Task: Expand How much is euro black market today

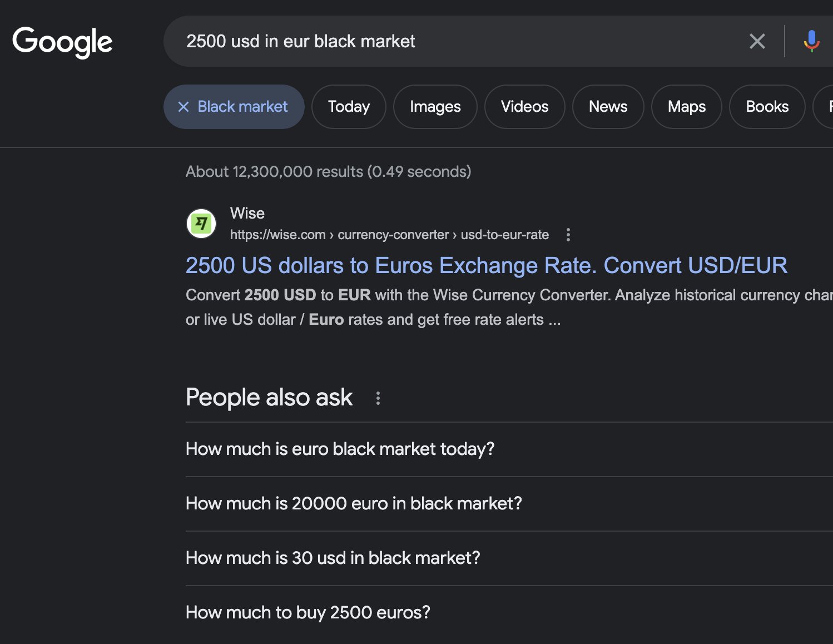Action: point(509,449)
